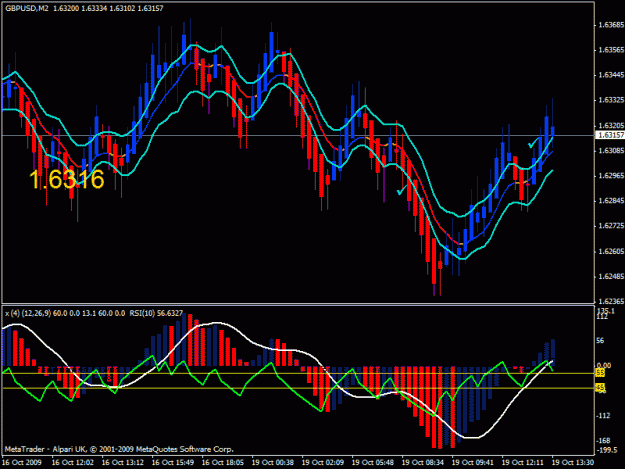
Task: Click the 19 Oct 08:34 time label
Action: (423, 463)
